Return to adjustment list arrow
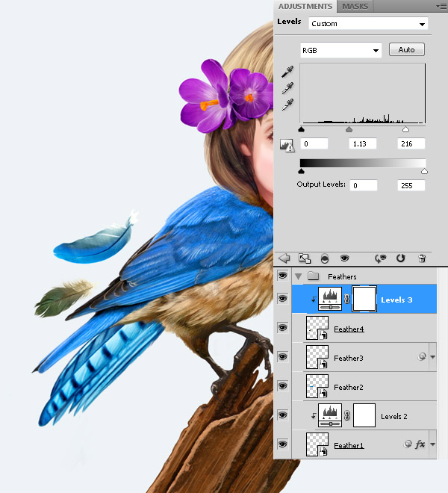Viewport: 448px width, 493px height. pyautogui.click(x=284, y=258)
